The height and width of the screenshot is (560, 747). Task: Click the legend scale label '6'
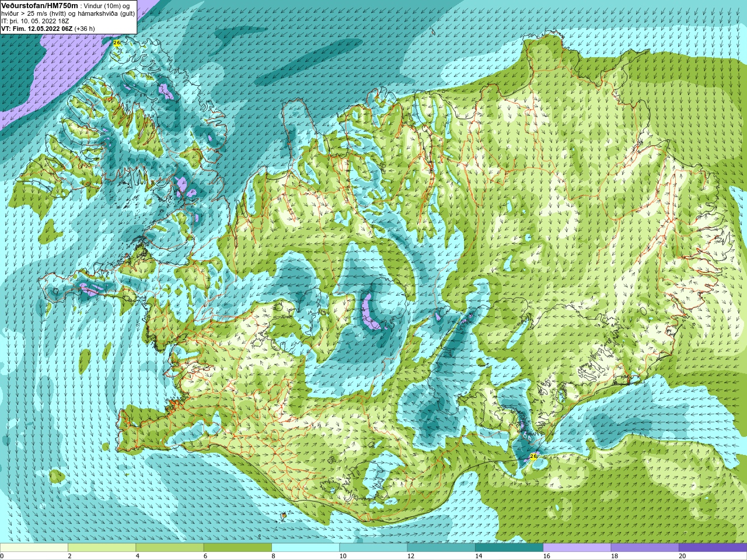click(205, 556)
